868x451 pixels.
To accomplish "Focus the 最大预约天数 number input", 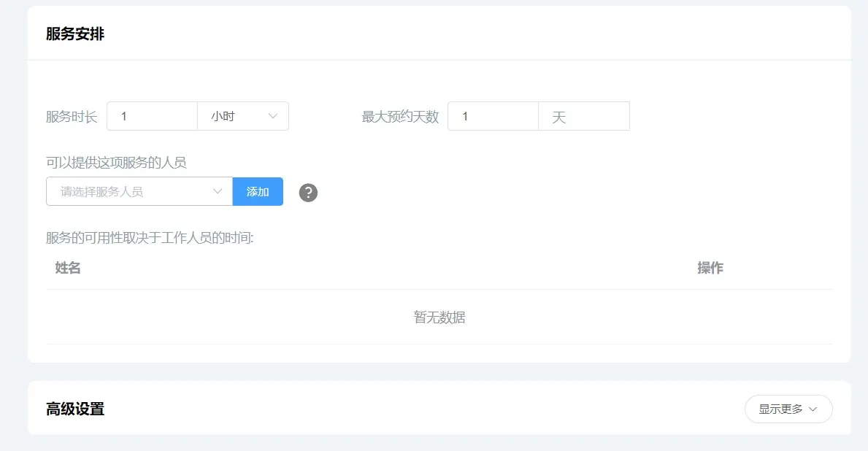I will point(493,116).
